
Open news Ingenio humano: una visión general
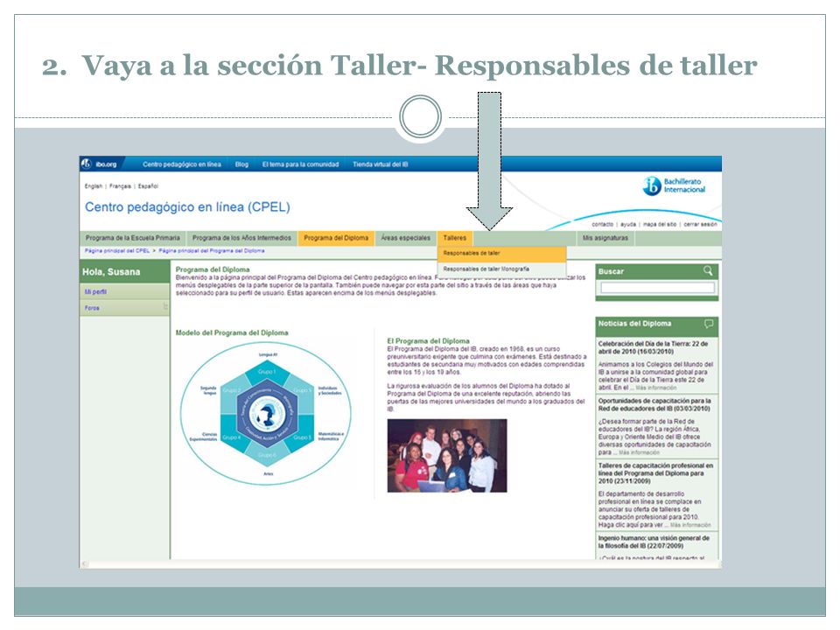point(654,542)
